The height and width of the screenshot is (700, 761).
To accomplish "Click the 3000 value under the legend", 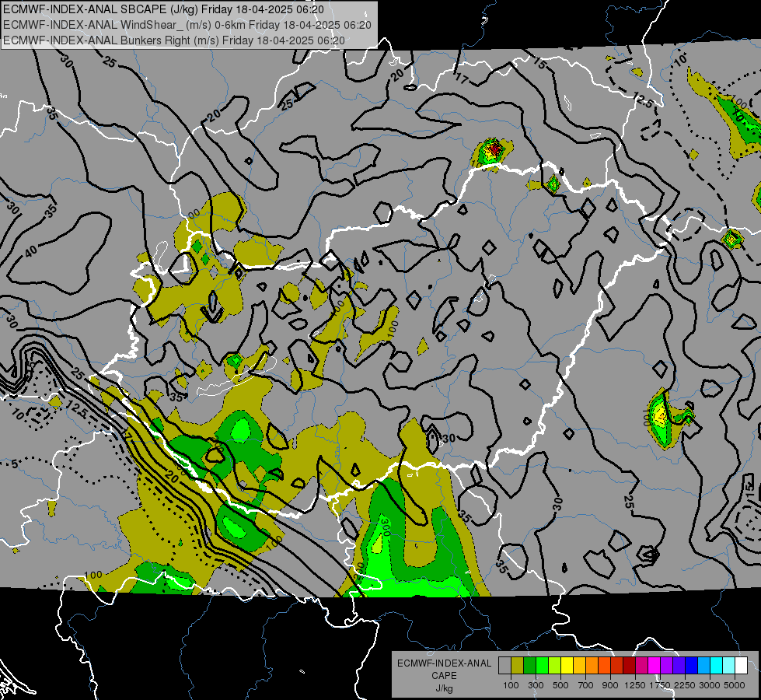I will pyautogui.click(x=710, y=685).
